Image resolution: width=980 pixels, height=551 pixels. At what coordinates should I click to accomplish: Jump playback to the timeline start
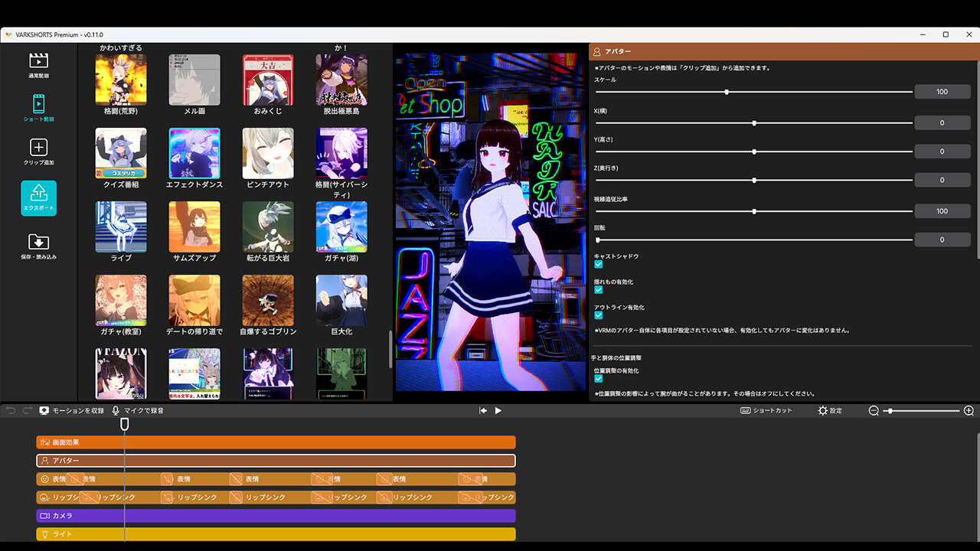pos(482,409)
